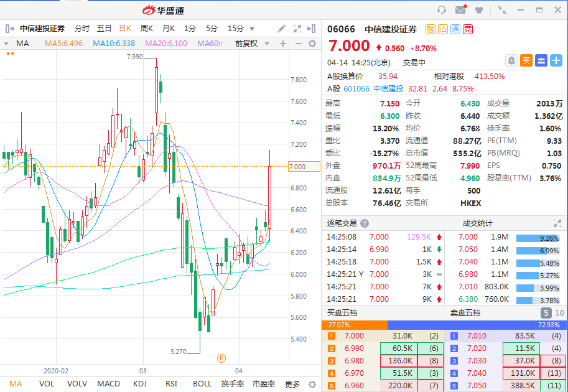The image size is (568, 392).
Task: Select the BOLL indicator tab
Action: coord(202,384)
